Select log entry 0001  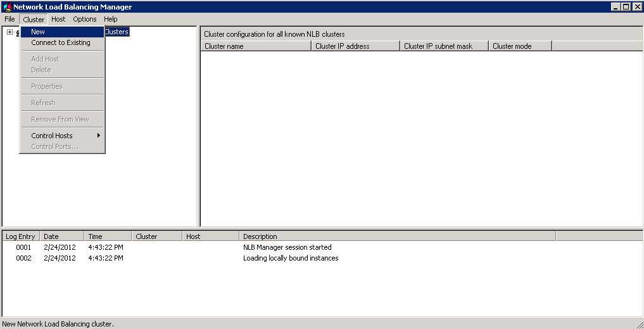[23, 247]
